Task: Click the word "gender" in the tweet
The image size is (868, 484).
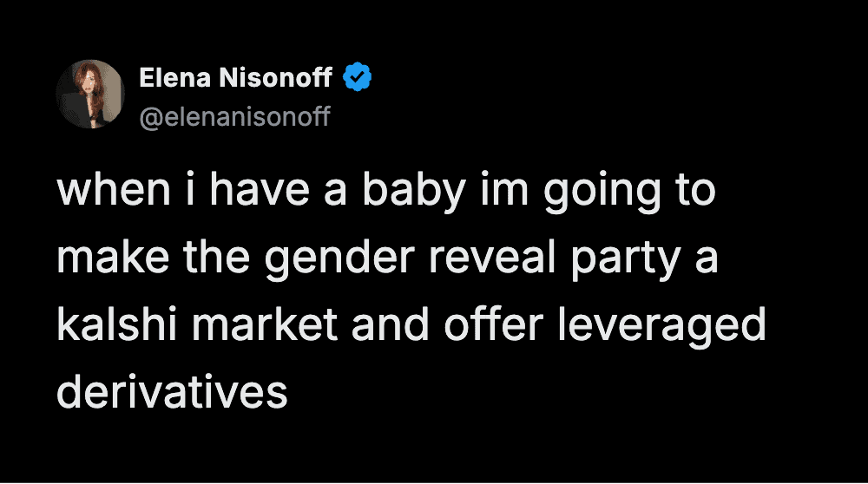Action: pyautogui.click(x=336, y=259)
